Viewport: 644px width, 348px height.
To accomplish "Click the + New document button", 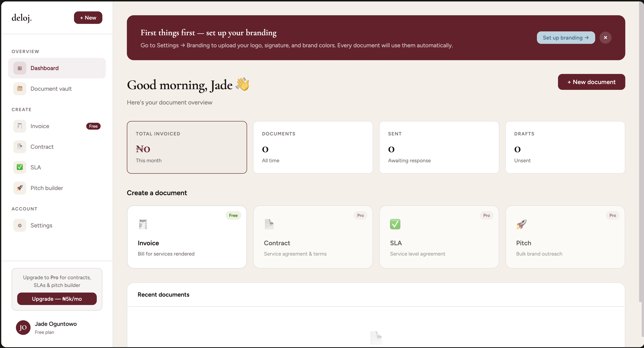I will point(592,82).
